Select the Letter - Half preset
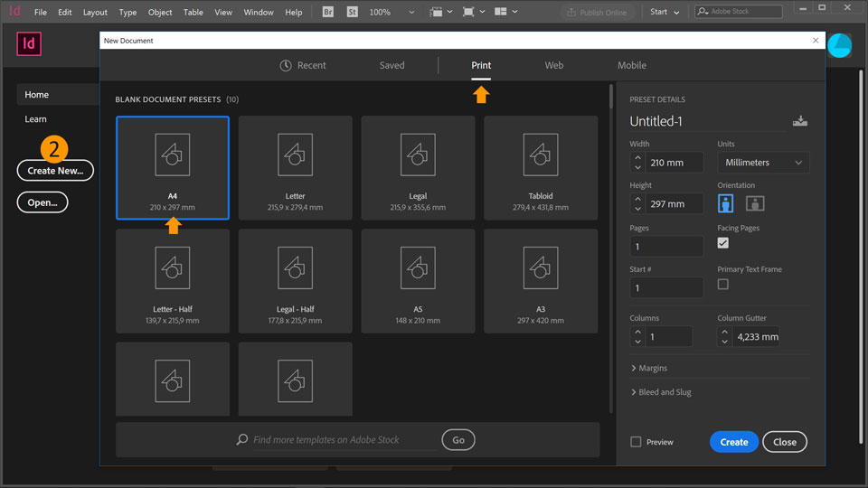Image resolution: width=868 pixels, height=488 pixels. pos(173,281)
